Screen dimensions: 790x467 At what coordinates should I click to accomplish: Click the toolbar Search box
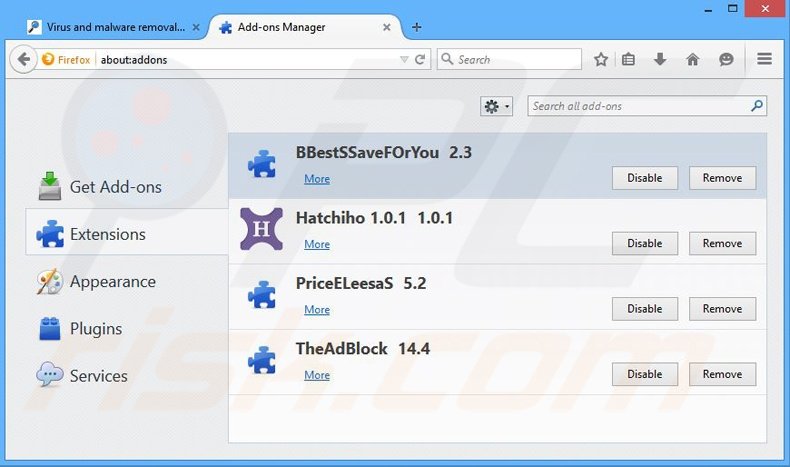(x=509, y=59)
